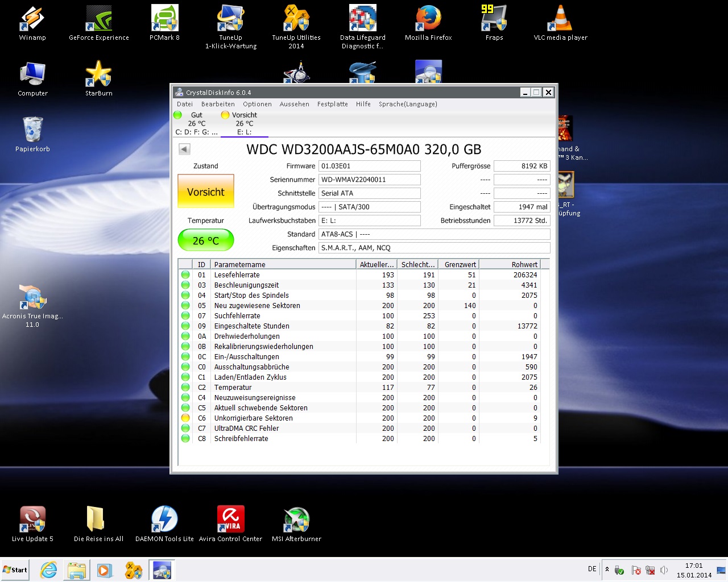
Task: Click the previous disk arrow button
Action: [184, 149]
